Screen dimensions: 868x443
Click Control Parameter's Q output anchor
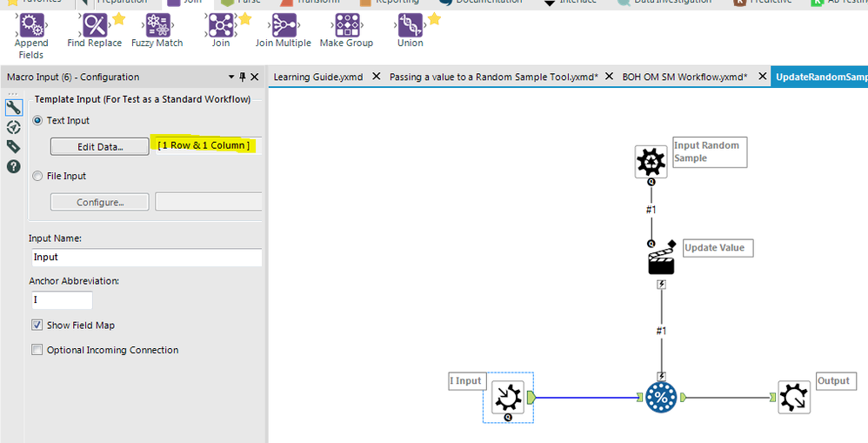[x=651, y=182]
